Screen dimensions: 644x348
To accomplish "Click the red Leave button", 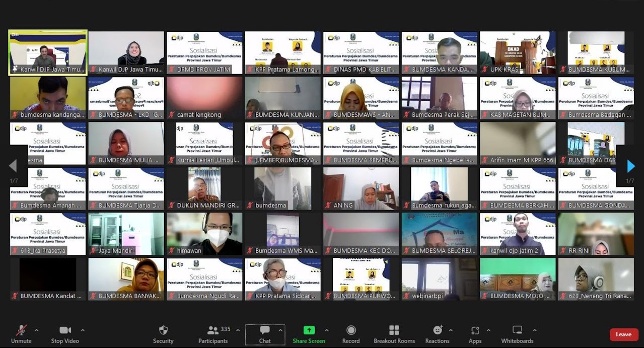I will click(623, 334).
